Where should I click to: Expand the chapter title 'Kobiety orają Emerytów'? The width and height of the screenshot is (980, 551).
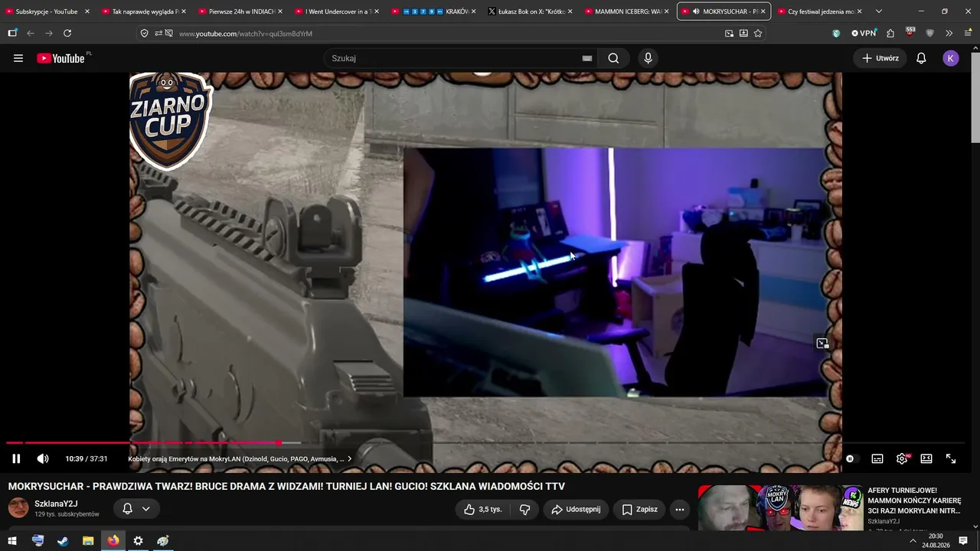tap(240, 459)
